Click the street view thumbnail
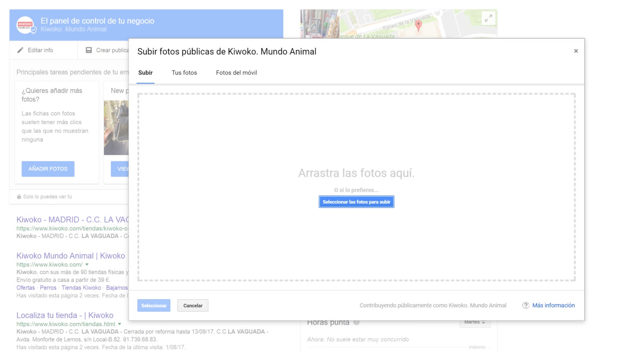Screen dimensions: 644x353 320,24
